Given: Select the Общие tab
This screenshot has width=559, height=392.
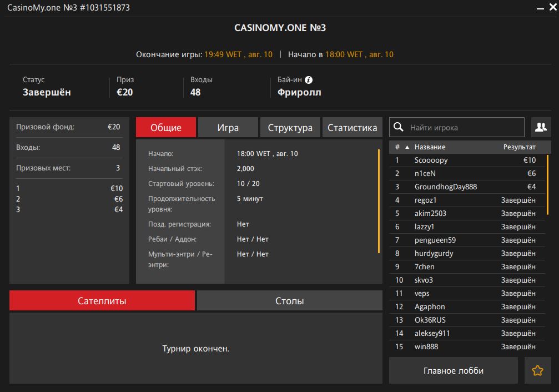Looking at the screenshot, I should coord(166,127).
